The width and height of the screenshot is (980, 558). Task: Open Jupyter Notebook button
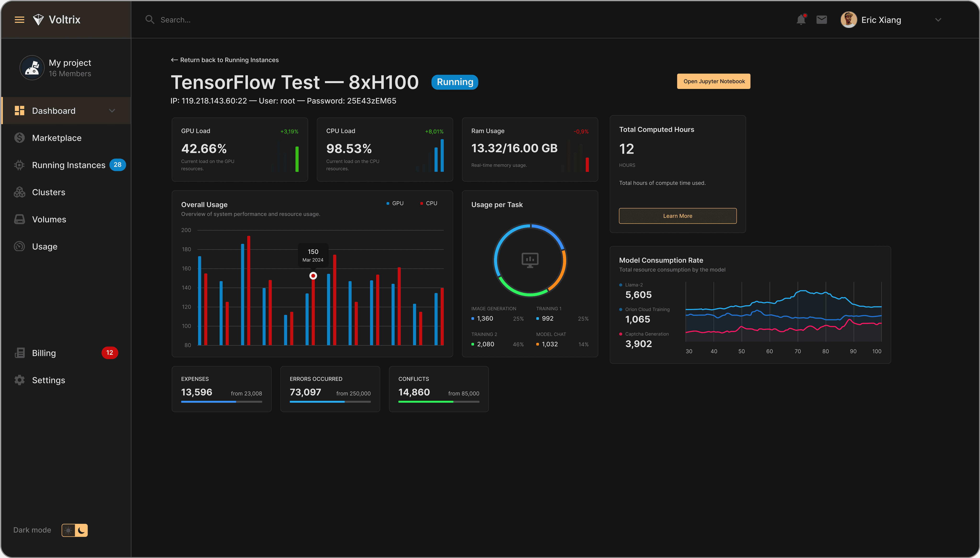tap(713, 81)
